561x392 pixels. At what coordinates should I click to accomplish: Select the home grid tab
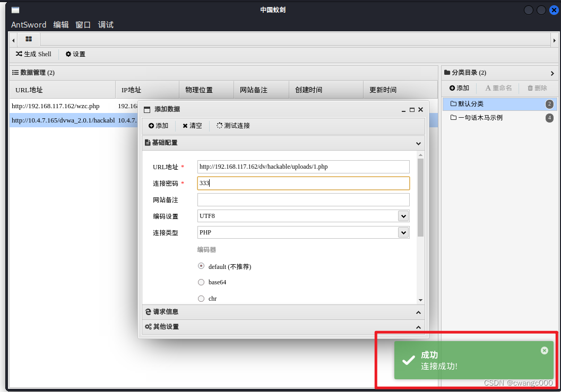click(x=29, y=39)
